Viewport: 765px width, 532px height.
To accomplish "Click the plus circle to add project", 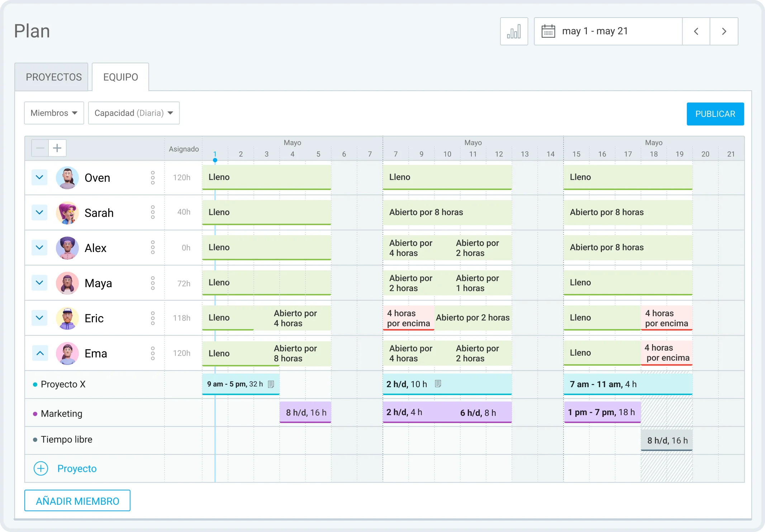I will point(41,468).
